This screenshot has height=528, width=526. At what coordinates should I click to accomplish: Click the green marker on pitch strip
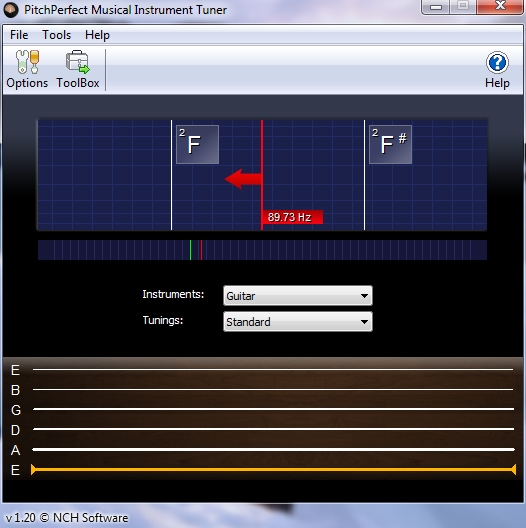pyautogui.click(x=191, y=250)
